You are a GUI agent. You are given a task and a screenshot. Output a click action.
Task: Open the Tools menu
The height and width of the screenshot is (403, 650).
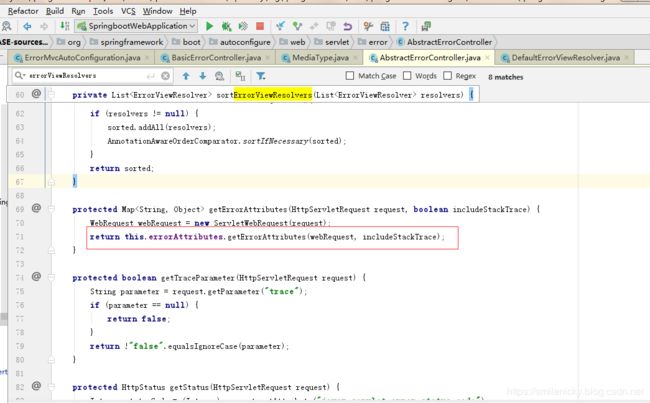click(x=103, y=11)
